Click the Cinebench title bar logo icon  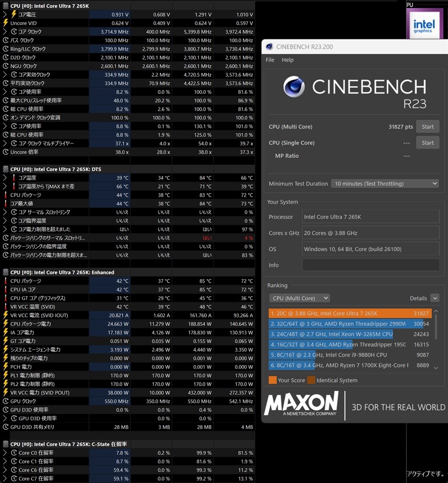click(x=269, y=47)
